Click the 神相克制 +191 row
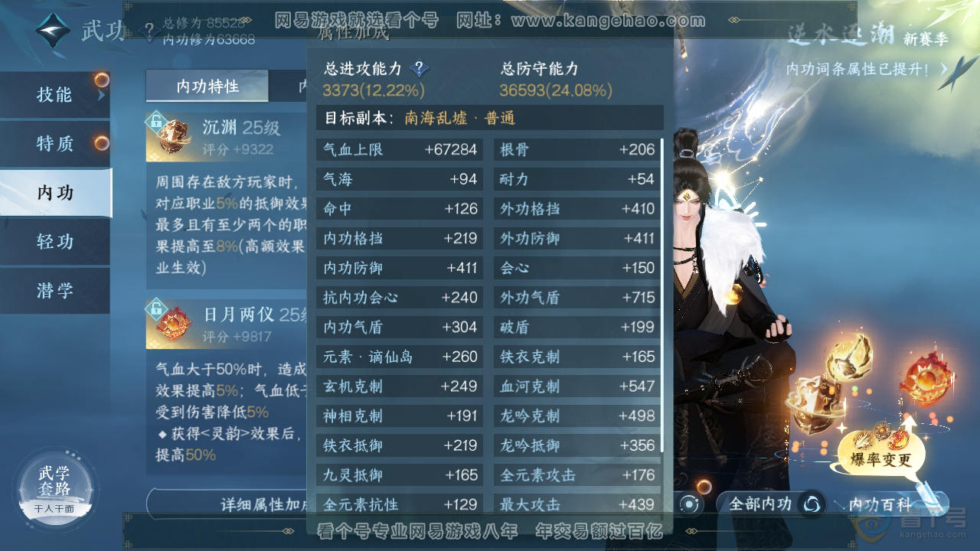980x551 pixels. [x=400, y=416]
